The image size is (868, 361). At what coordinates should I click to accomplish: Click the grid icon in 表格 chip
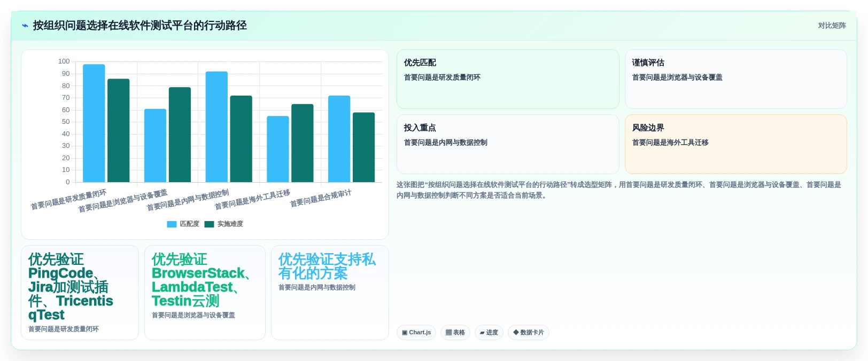448,333
